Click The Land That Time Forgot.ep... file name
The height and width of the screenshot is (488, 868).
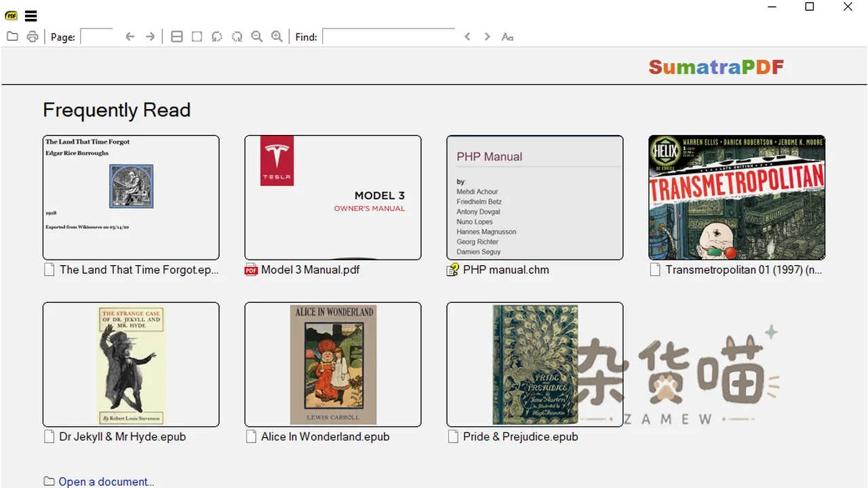(x=140, y=270)
